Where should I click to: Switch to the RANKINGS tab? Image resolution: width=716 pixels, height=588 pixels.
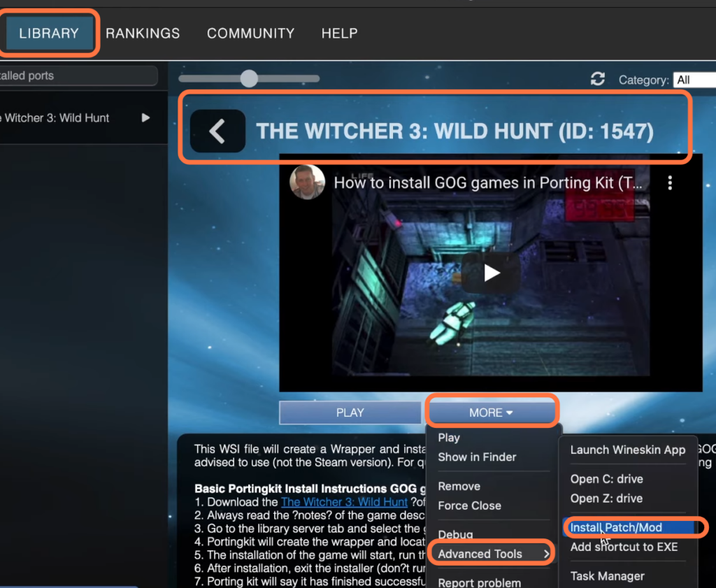(143, 34)
